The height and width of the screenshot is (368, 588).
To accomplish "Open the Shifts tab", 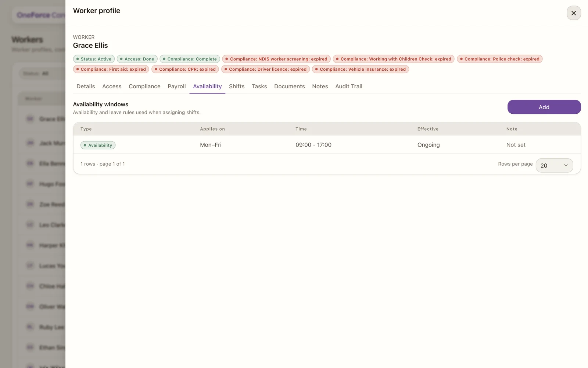I will click(x=237, y=86).
